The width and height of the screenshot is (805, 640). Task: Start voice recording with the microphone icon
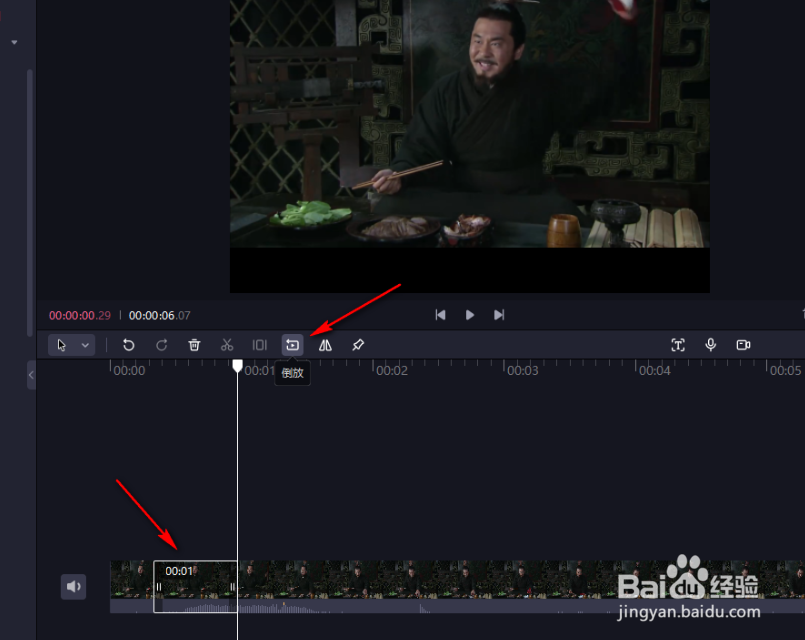point(711,345)
